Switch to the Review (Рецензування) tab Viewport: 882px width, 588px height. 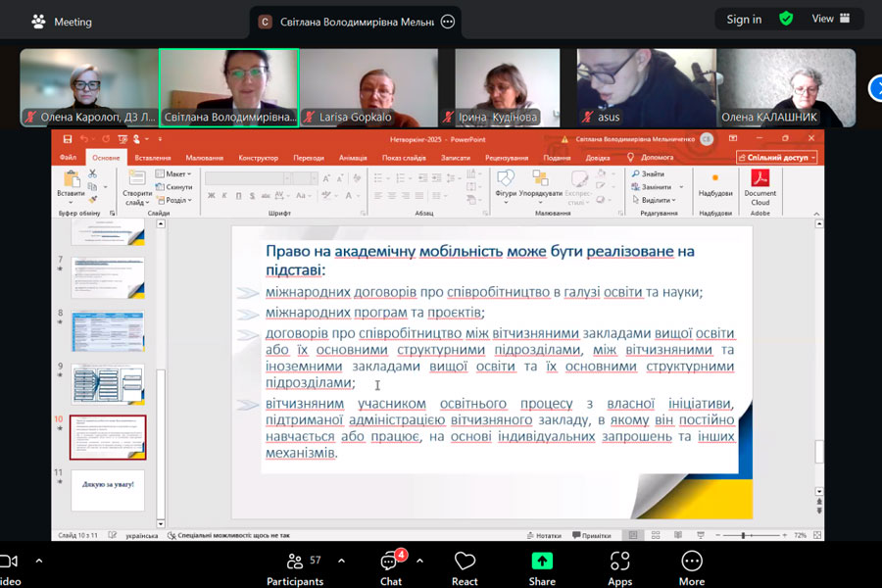click(x=507, y=158)
